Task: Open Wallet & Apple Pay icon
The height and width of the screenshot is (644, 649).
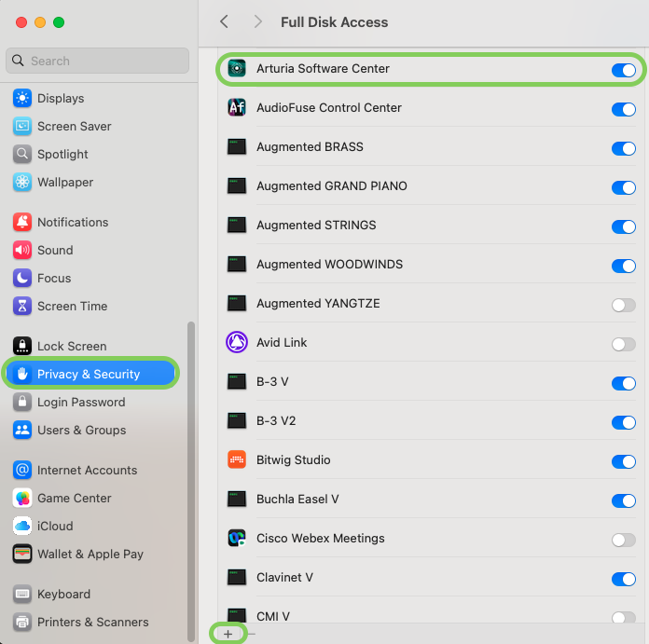Action: [x=22, y=554]
